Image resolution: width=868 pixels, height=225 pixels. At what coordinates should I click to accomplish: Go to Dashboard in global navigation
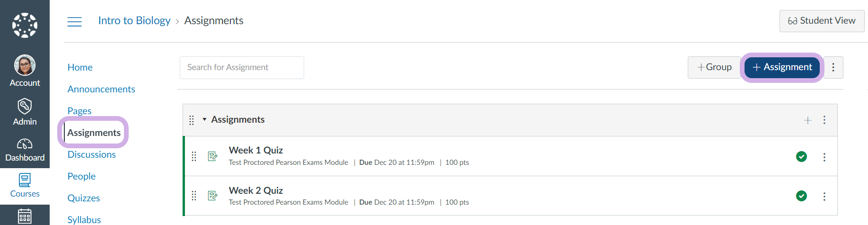(25, 150)
